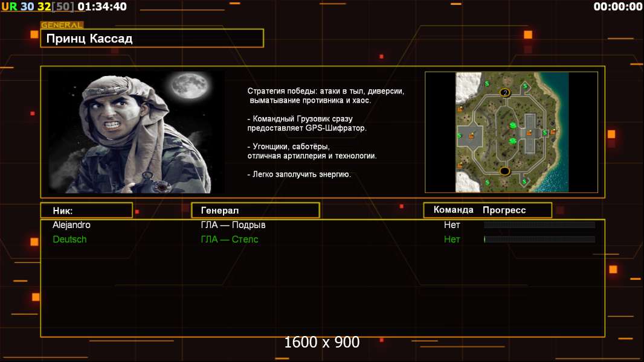This screenshot has width=644, height=362.
Task: Select the empty start position marker at map bottom
Action: [x=505, y=171]
